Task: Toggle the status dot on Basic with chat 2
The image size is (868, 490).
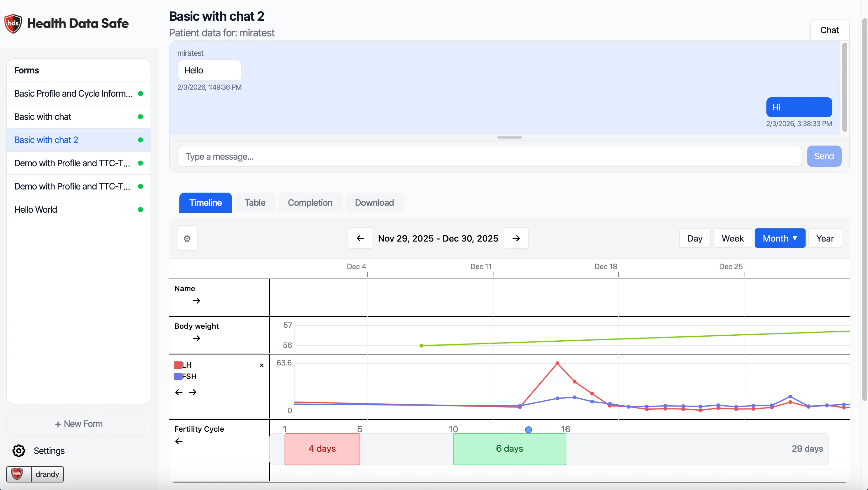Action: coord(140,140)
